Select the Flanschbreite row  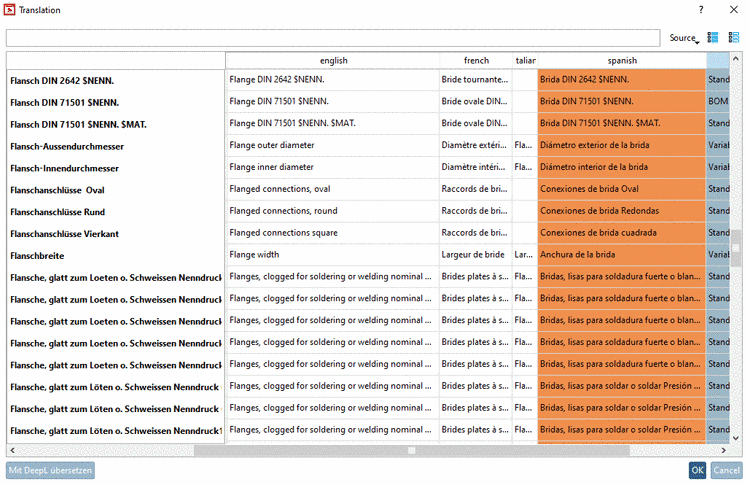point(116,255)
